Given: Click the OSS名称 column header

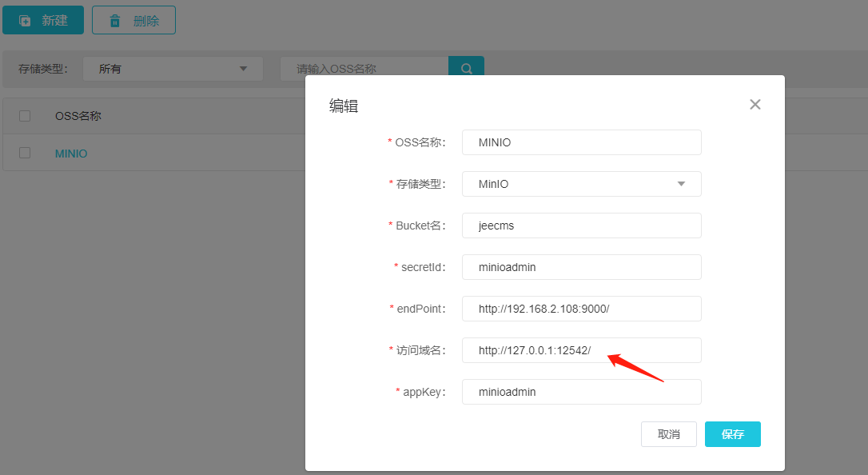Looking at the screenshot, I should click(78, 116).
